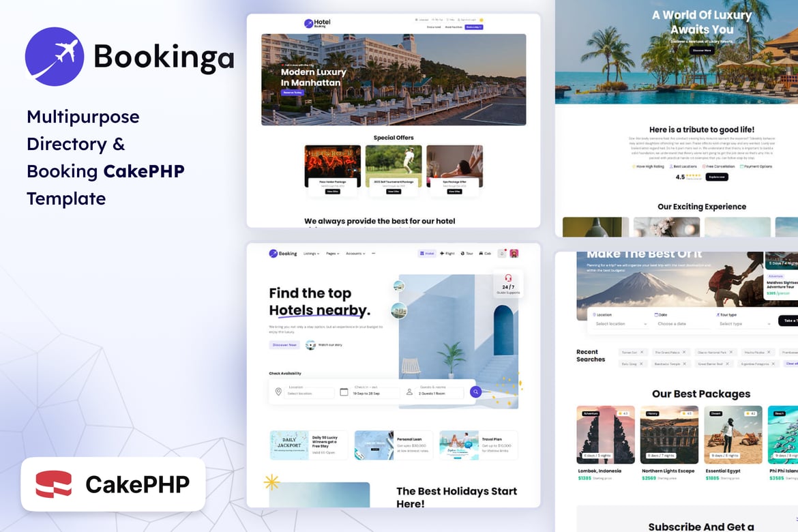Click the Discover More button on luxury hero
Screen dimensions: 798x532
(x=702, y=50)
